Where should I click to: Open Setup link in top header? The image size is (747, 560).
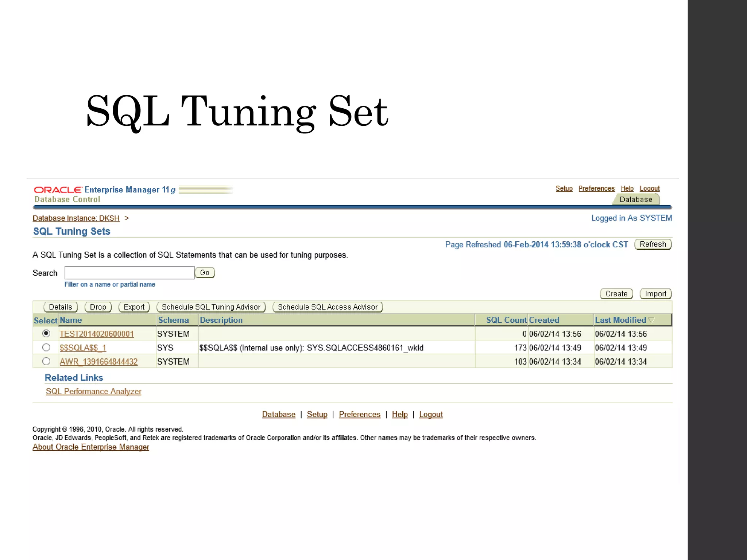[x=564, y=188]
